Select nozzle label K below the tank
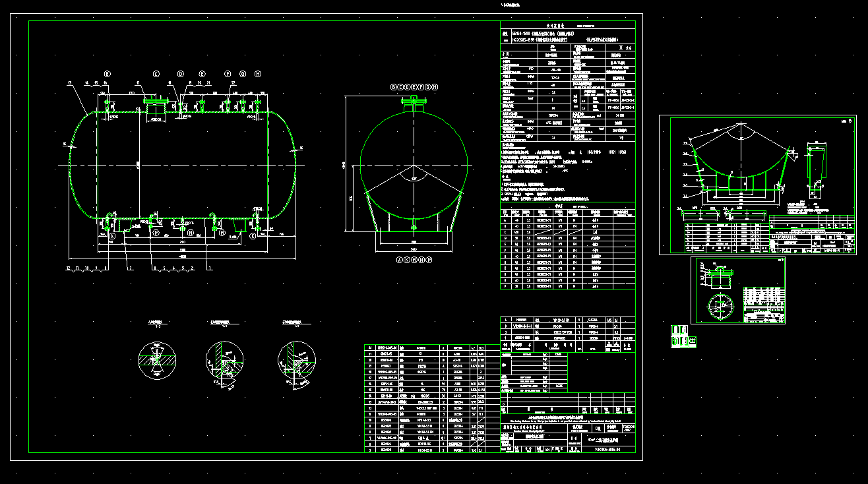 pyautogui.click(x=253, y=235)
